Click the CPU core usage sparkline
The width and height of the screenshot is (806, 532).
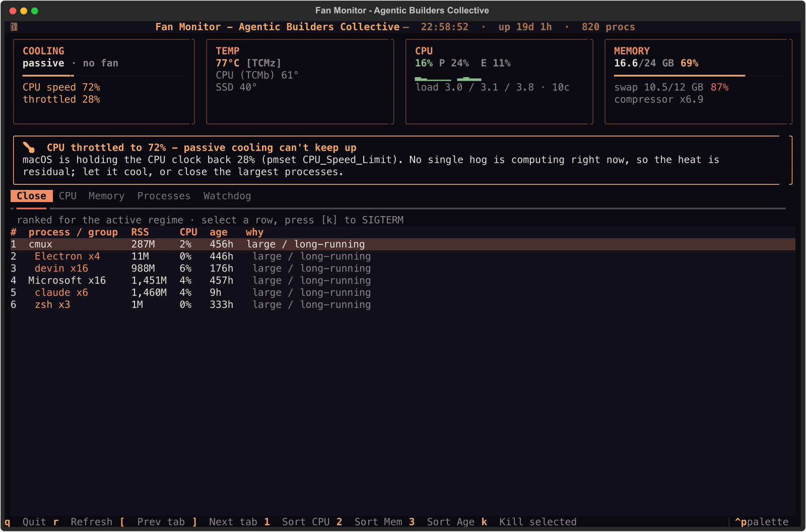(x=448, y=79)
